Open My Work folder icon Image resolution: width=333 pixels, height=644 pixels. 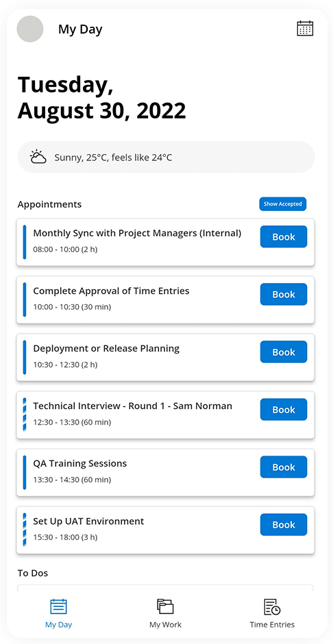pos(165,606)
